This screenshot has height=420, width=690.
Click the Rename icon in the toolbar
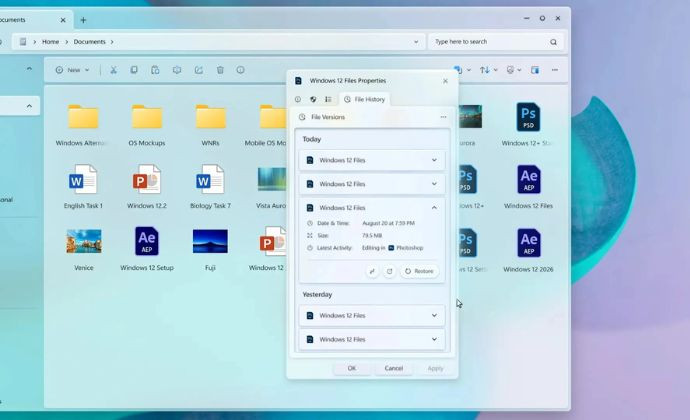point(177,70)
